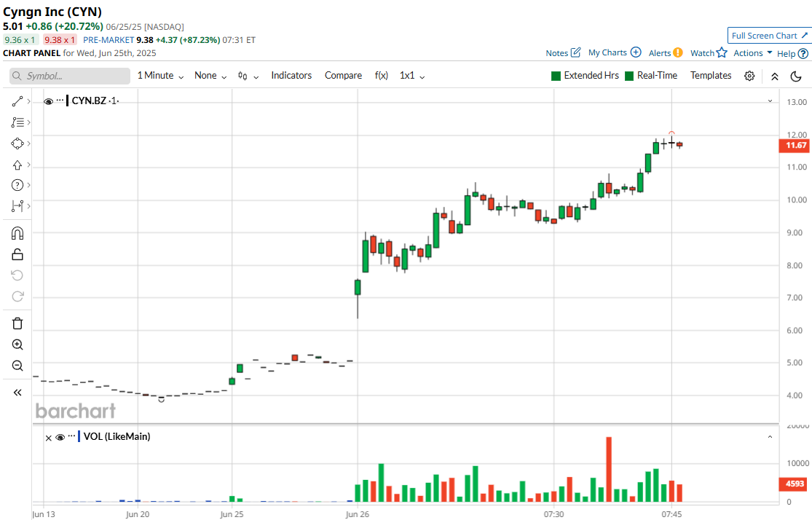The image size is (812, 520).
Task: Open the question mark annotation tool
Action: click(17, 185)
